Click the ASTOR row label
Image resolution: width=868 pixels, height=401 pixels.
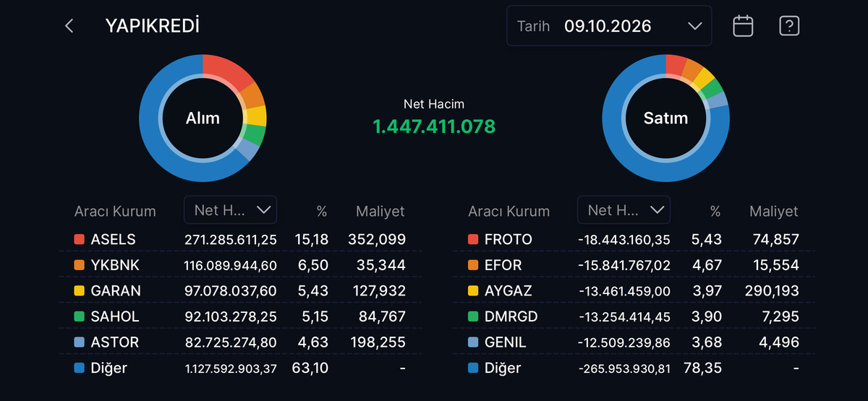(115, 342)
